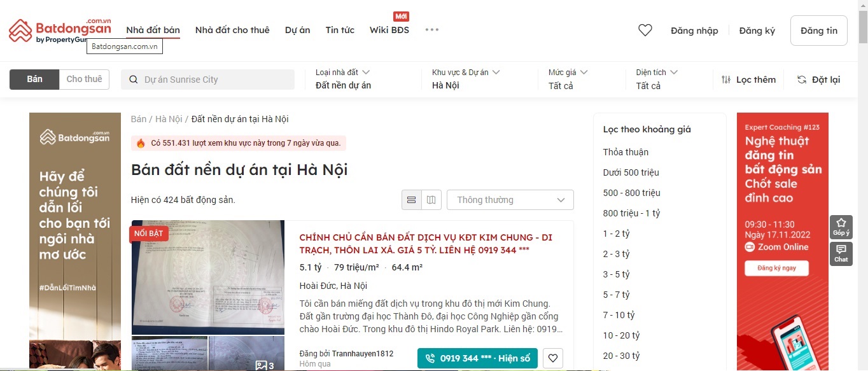Switch to map view layout icon
Image resolution: width=868 pixels, height=371 pixels.
[x=431, y=200]
